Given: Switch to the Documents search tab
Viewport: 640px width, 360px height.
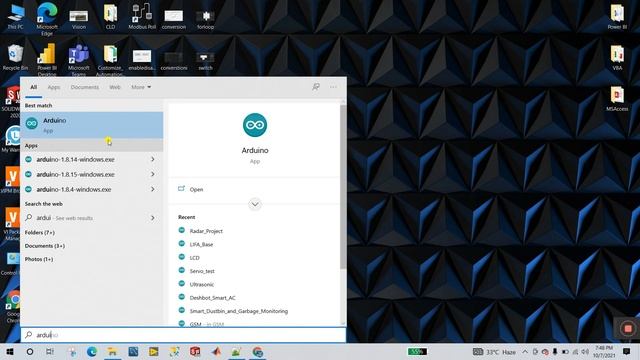Looking at the screenshot, I should click(x=84, y=87).
